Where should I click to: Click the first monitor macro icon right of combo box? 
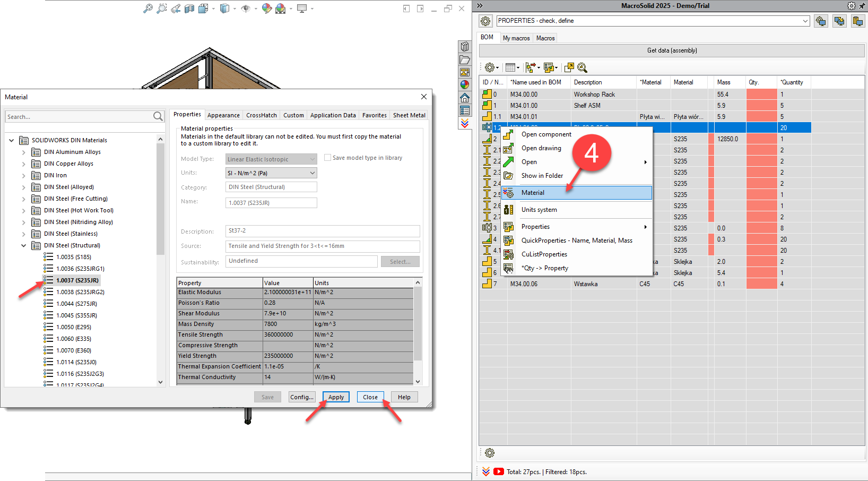[821, 21]
